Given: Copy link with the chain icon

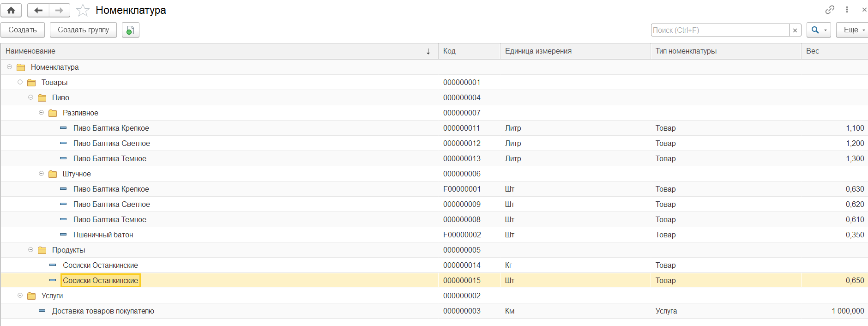Looking at the screenshot, I should tap(830, 10).
